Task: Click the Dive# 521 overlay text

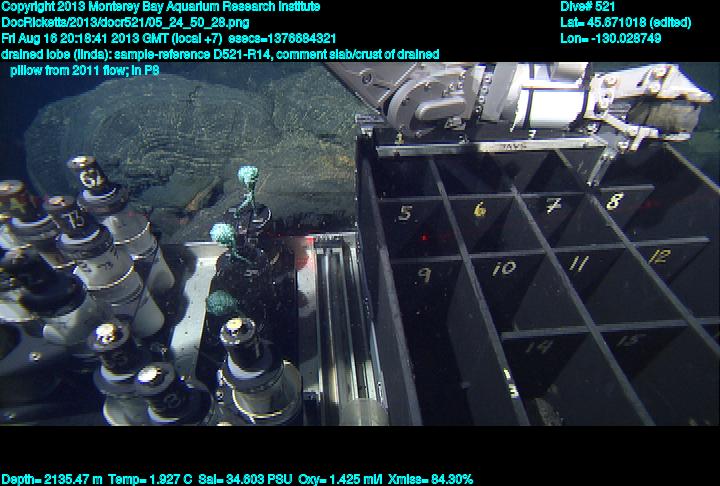Action: point(588,6)
